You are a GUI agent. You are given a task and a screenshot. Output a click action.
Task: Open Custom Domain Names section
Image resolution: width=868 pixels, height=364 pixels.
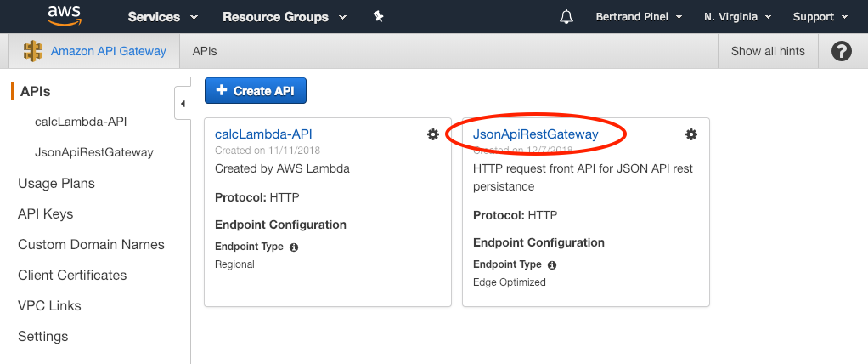point(92,245)
